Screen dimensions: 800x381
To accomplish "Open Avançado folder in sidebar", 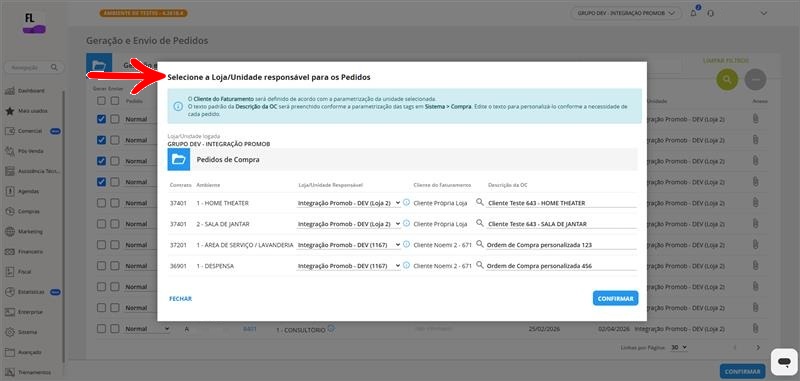I will pos(23,352).
